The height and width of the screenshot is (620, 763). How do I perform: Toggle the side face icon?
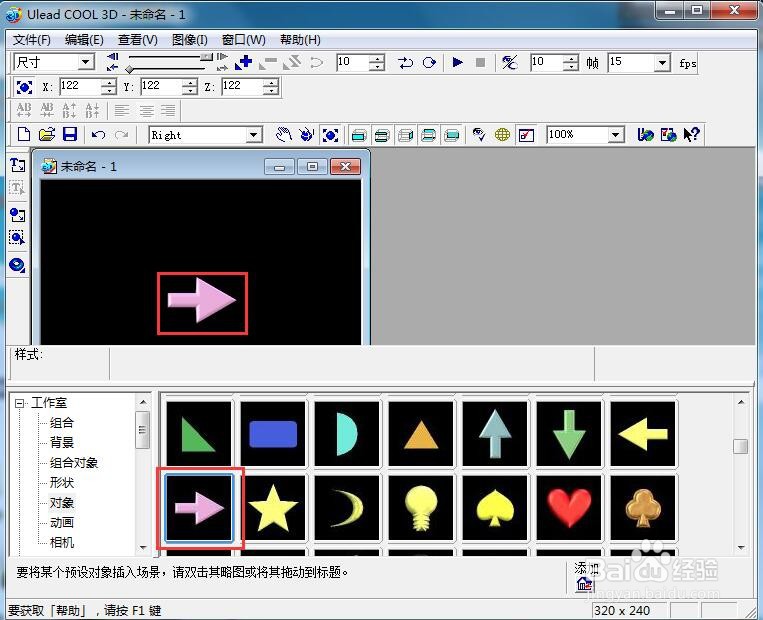405,135
